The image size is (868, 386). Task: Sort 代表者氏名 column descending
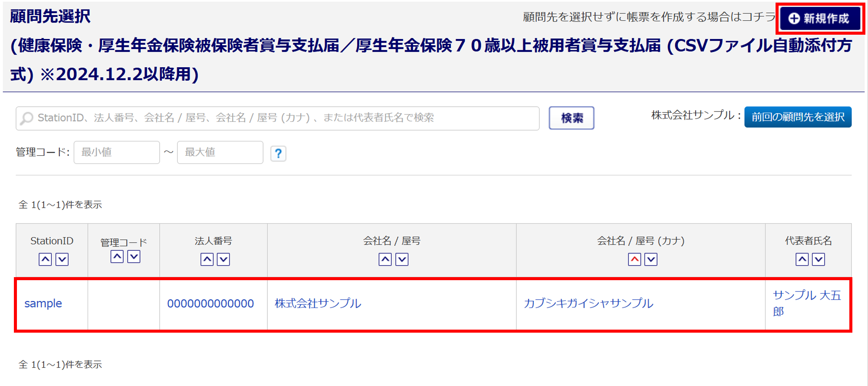[819, 259]
